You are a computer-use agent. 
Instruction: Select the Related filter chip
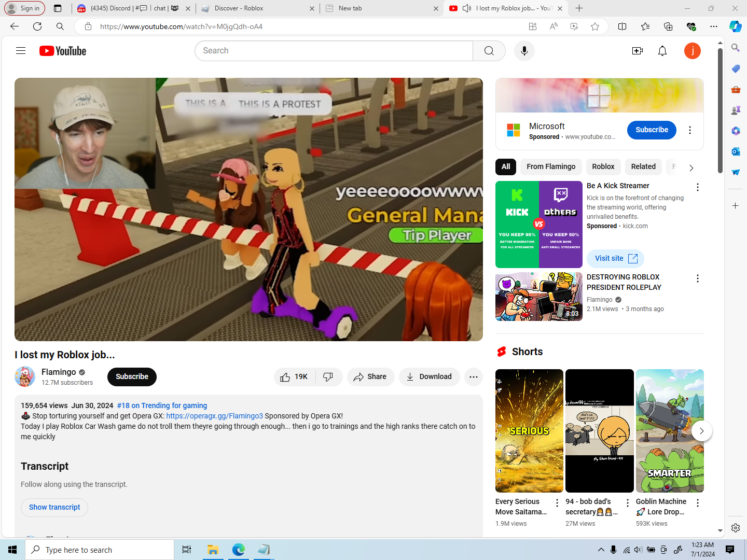(x=643, y=166)
